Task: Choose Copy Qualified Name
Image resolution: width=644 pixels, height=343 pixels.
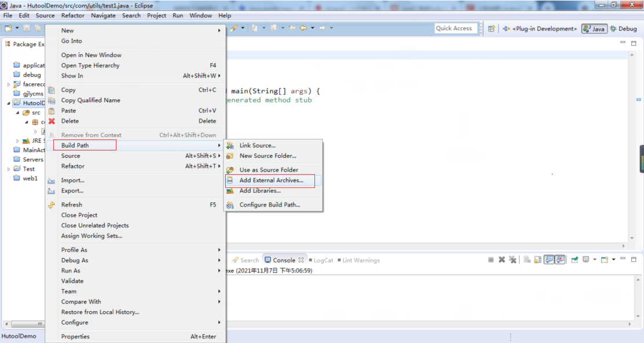Action: (136, 100)
